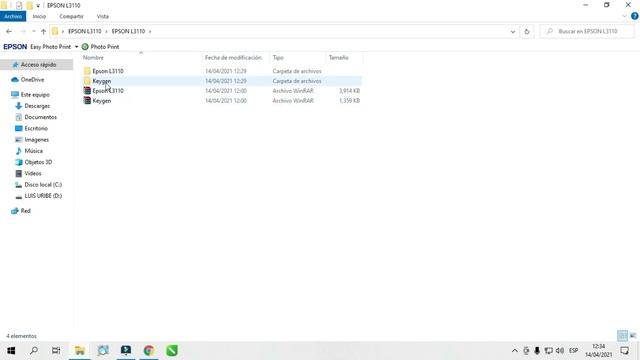Select the Keygen folder icon
The height and width of the screenshot is (360, 640).
(87, 81)
